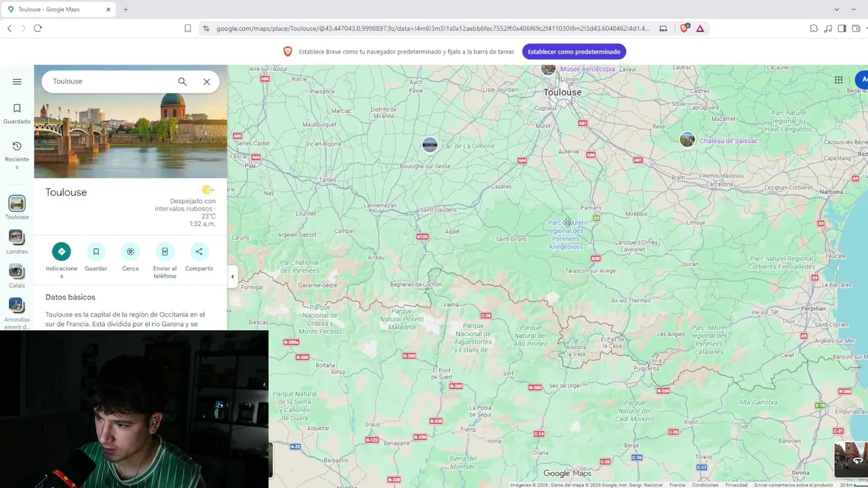Open site settings icon beside the URL
The image size is (868, 488).
pyautogui.click(x=206, y=28)
